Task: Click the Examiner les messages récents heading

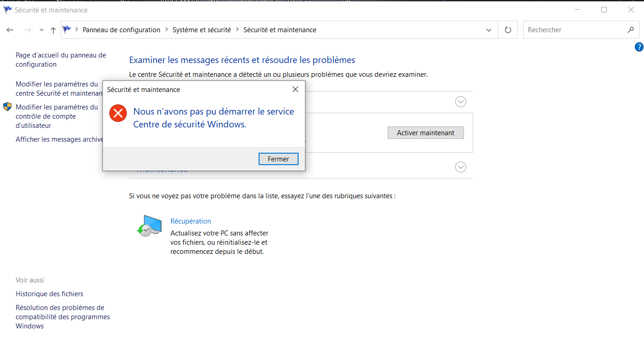Action: pyautogui.click(x=242, y=60)
